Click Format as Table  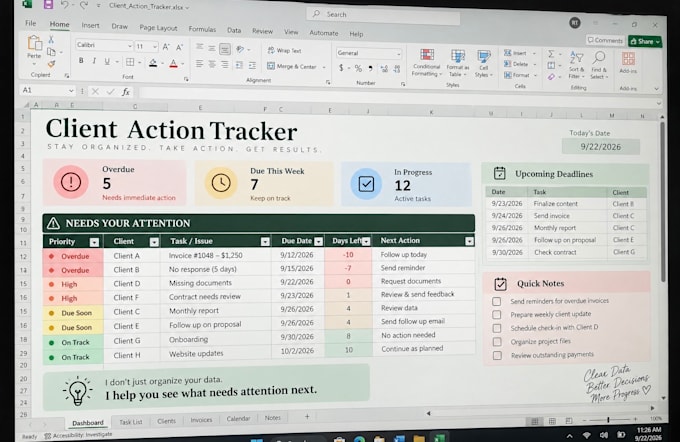(x=458, y=63)
